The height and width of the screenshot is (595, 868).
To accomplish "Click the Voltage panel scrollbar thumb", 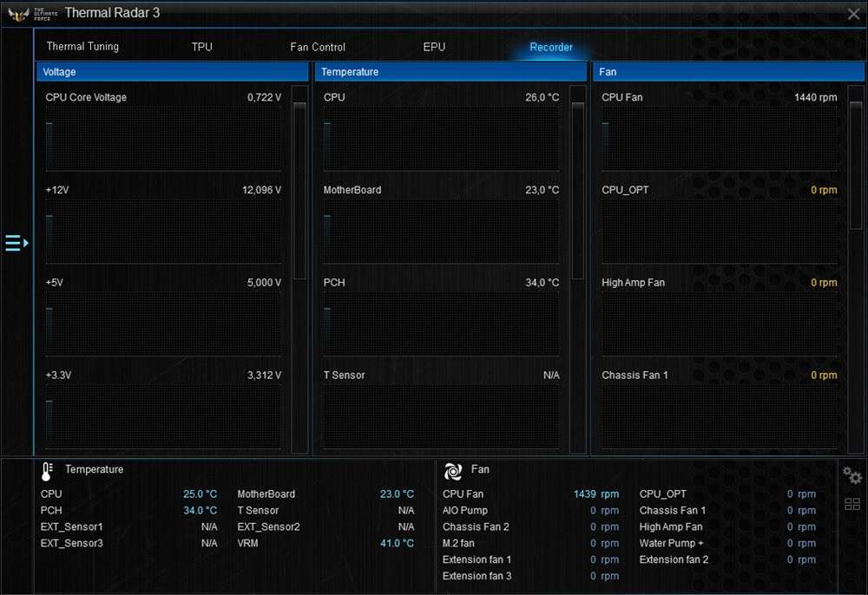I will coord(299,190).
